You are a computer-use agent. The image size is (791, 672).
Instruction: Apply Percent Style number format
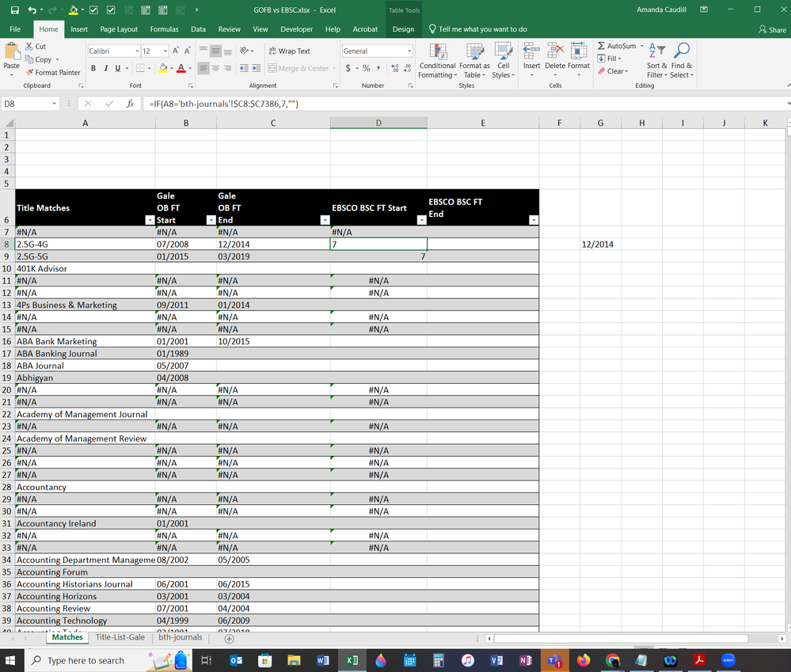pos(367,68)
